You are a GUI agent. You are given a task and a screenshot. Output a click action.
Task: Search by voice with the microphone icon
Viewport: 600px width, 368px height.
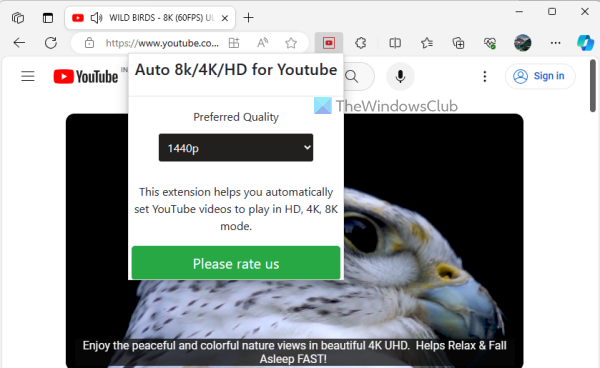click(400, 77)
